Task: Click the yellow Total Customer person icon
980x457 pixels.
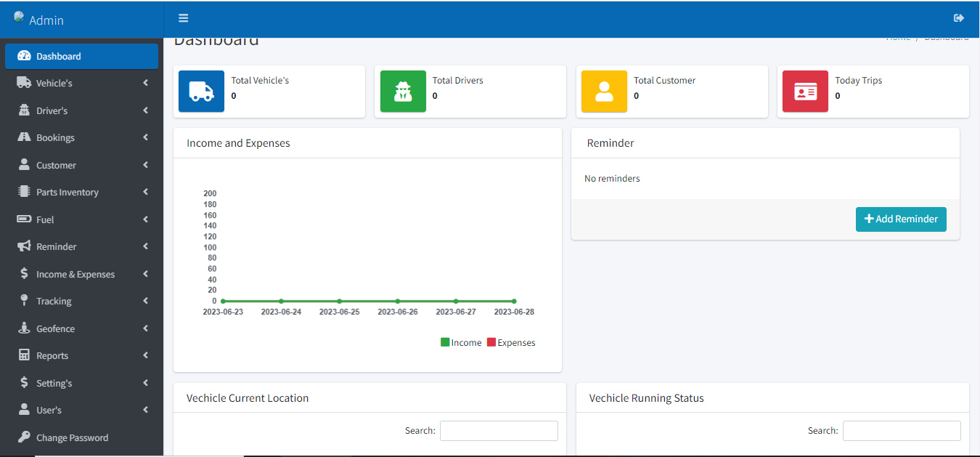Action: 604,91
